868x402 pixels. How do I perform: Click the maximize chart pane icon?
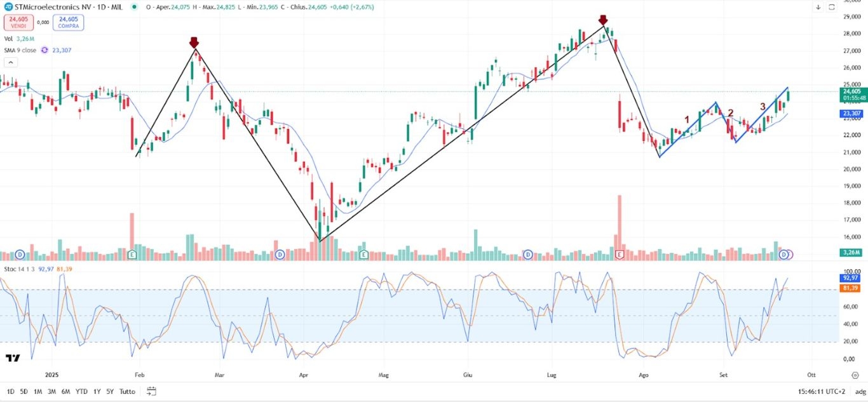point(832,7)
